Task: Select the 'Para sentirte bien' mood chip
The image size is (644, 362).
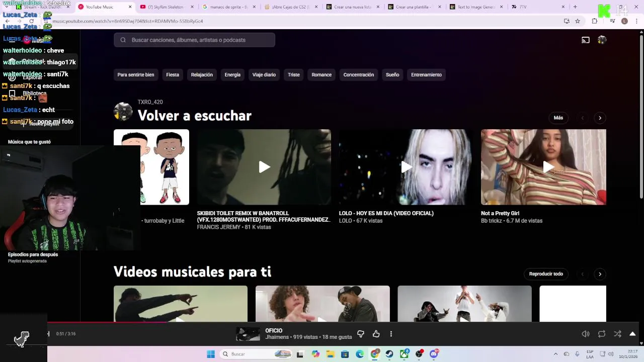Action: click(136, 75)
